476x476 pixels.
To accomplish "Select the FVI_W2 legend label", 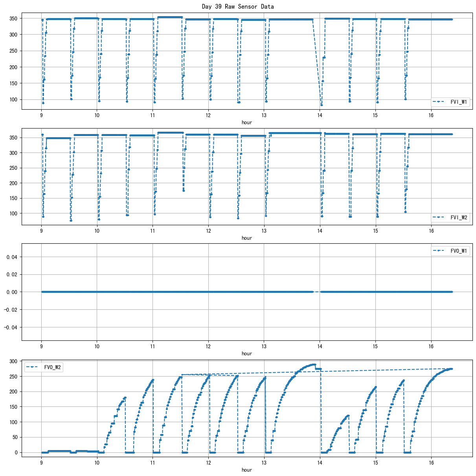I will click(x=459, y=217).
